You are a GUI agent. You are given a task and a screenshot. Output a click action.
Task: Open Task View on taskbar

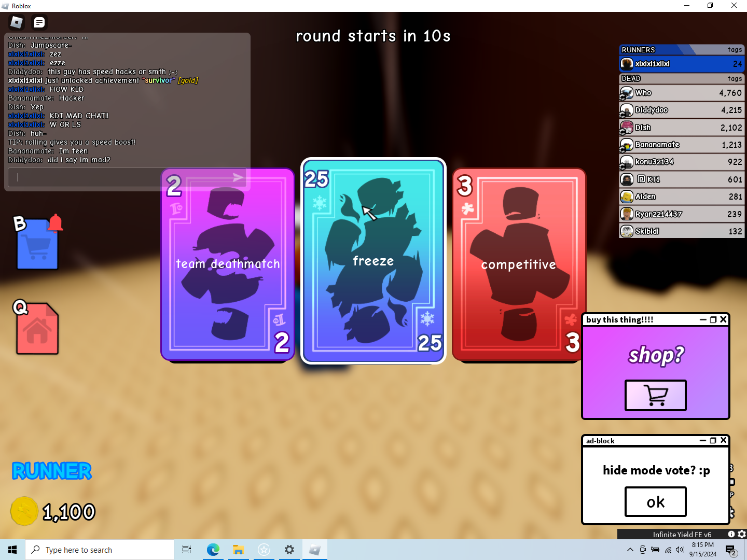point(187,550)
